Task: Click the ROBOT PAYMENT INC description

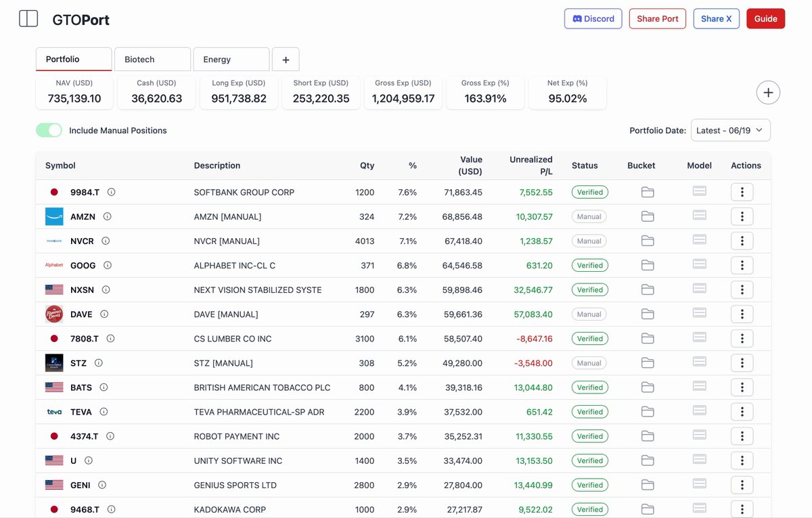Action: click(237, 436)
